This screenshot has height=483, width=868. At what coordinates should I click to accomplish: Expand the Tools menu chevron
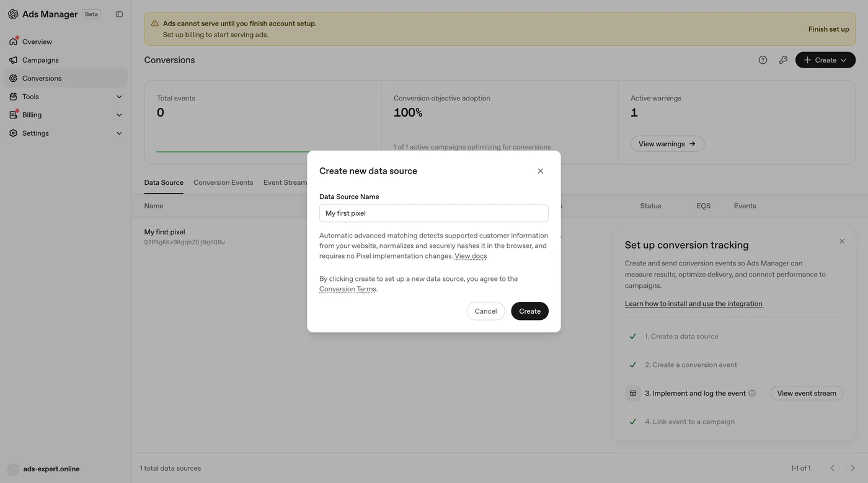point(119,97)
